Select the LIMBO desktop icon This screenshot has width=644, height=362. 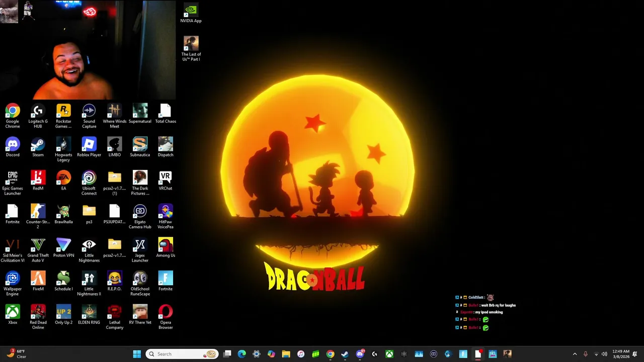(x=114, y=147)
